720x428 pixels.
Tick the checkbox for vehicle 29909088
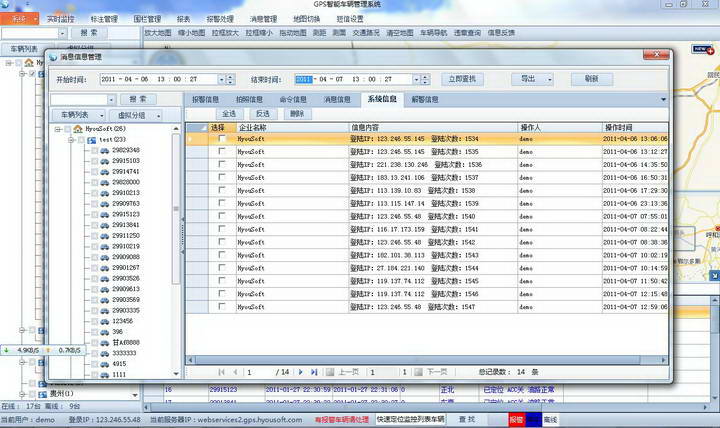click(95, 258)
